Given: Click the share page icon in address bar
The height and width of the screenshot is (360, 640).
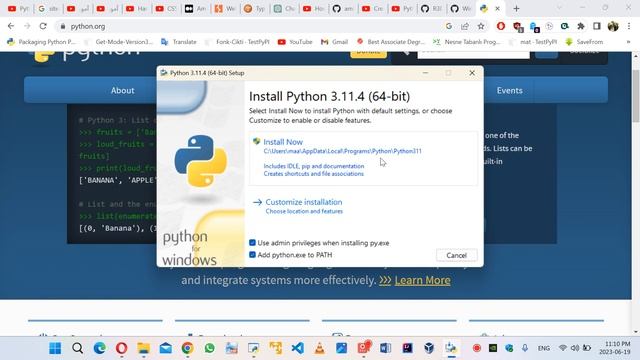Looking at the screenshot, I should [x=465, y=26].
